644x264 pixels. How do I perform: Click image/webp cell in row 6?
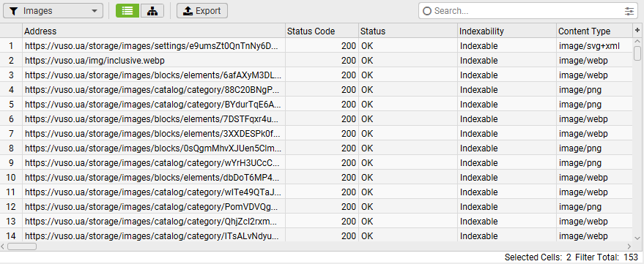pos(594,119)
